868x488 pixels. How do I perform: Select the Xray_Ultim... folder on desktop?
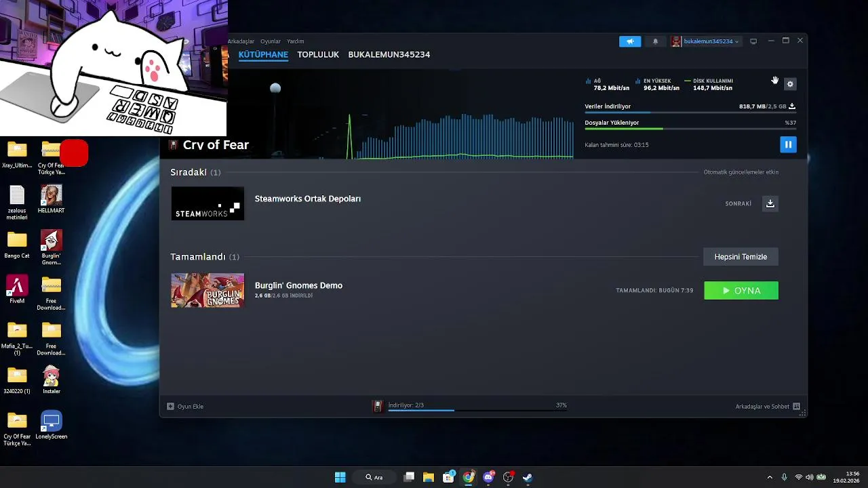pyautogui.click(x=17, y=155)
